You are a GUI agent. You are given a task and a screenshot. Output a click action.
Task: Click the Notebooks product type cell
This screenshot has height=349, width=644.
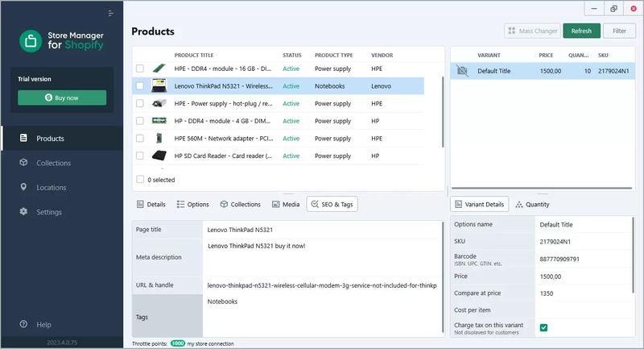(x=330, y=86)
